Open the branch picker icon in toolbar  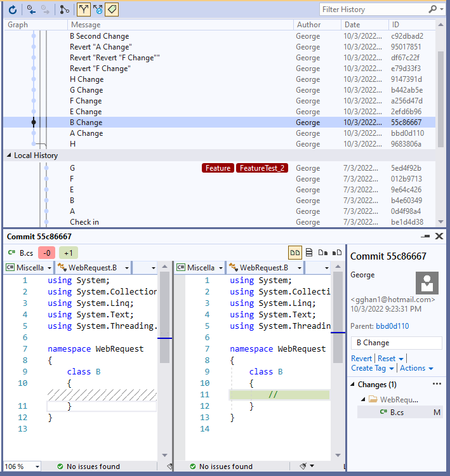[x=64, y=10]
